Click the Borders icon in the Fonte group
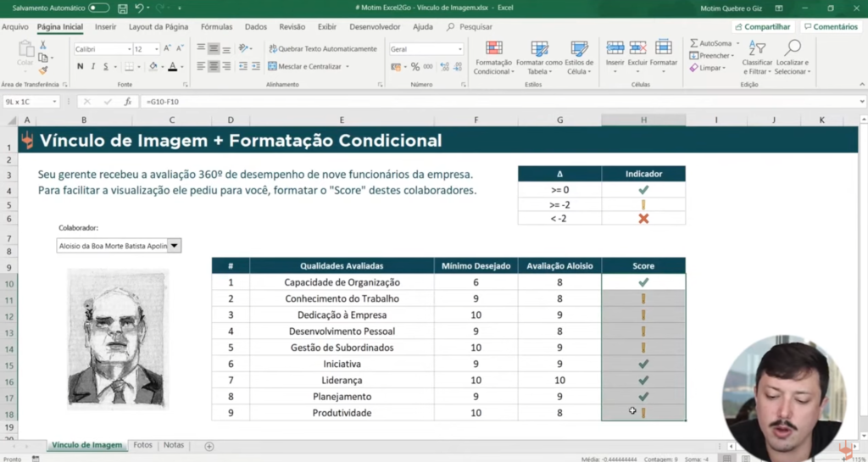Viewport: 868px width, 462px height. 129,66
